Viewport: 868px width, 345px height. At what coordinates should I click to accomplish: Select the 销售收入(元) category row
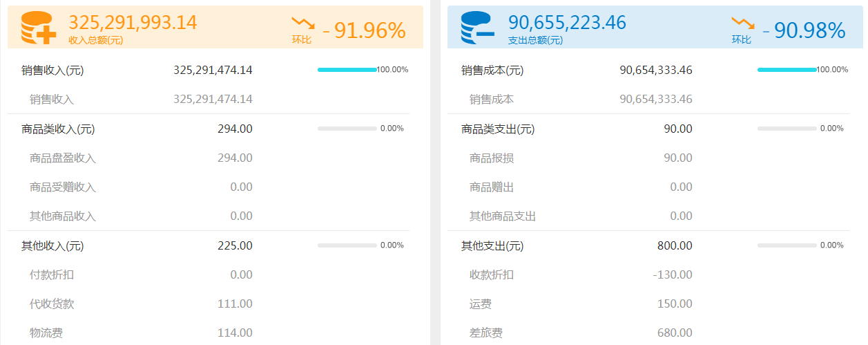pyautogui.click(x=209, y=70)
